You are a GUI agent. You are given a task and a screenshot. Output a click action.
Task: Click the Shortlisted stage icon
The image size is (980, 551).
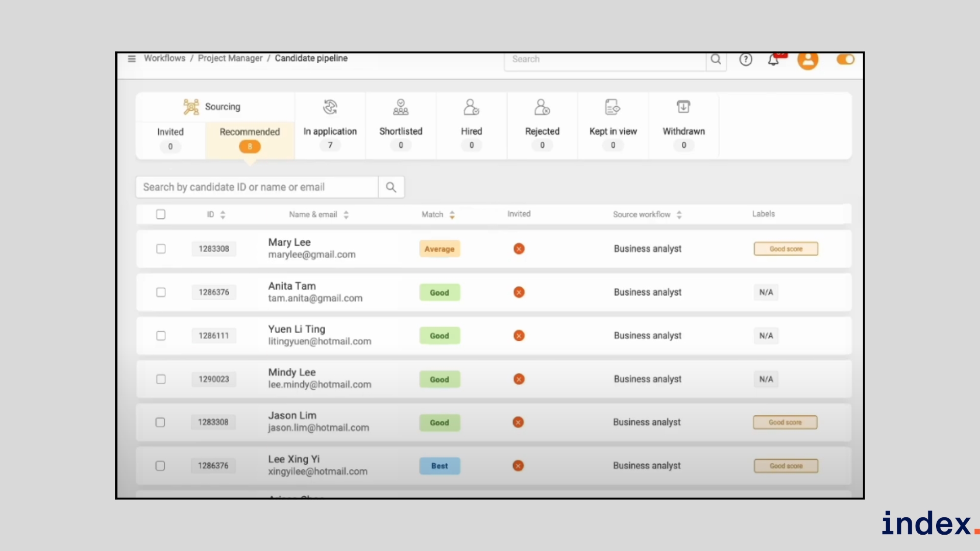401,107
